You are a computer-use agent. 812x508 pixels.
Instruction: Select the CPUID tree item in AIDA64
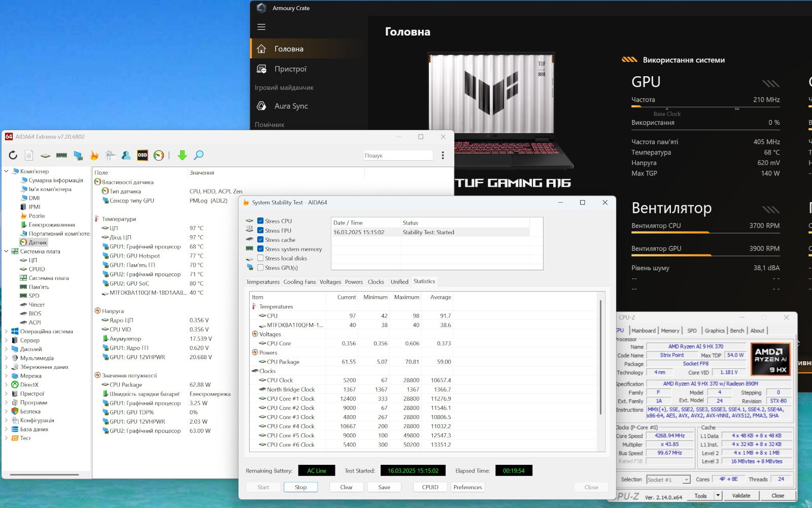(37, 269)
